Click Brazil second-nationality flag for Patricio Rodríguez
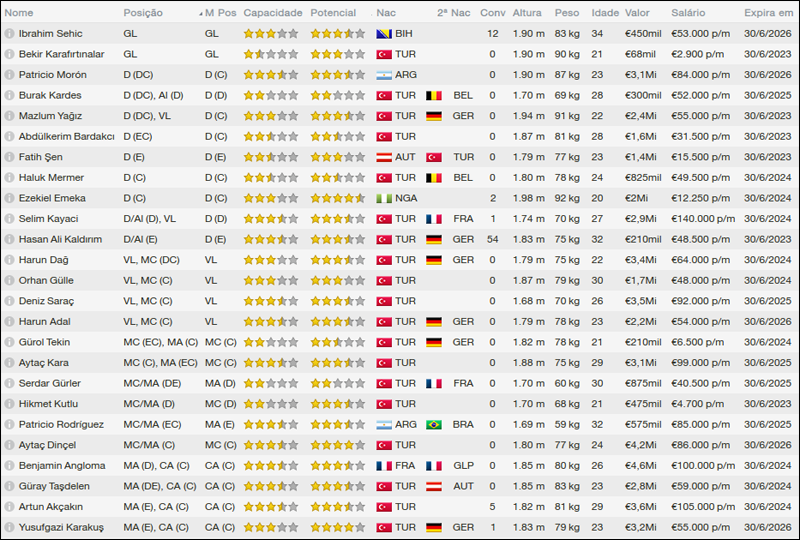Image resolution: width=800 pixels, height=540 pixels. (x=434, y=424)
